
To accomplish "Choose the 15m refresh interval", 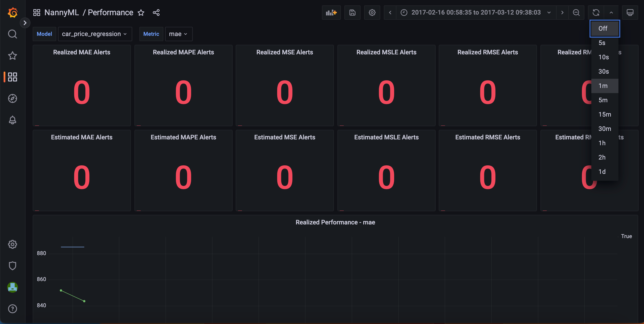I will pos(605,114).
